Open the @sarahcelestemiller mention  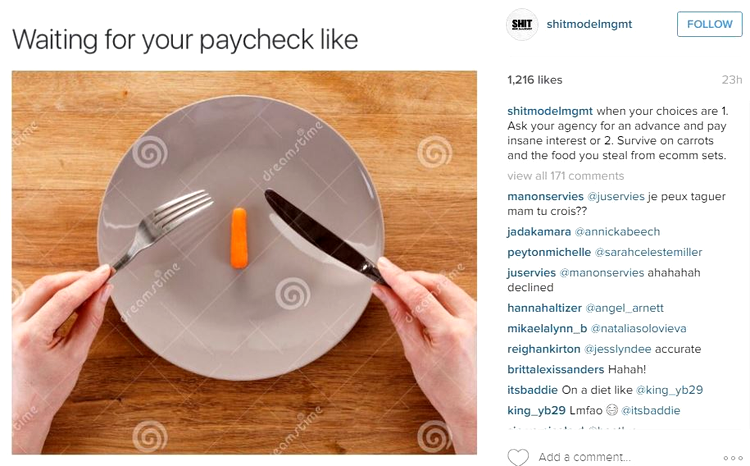tap(648, 252)
